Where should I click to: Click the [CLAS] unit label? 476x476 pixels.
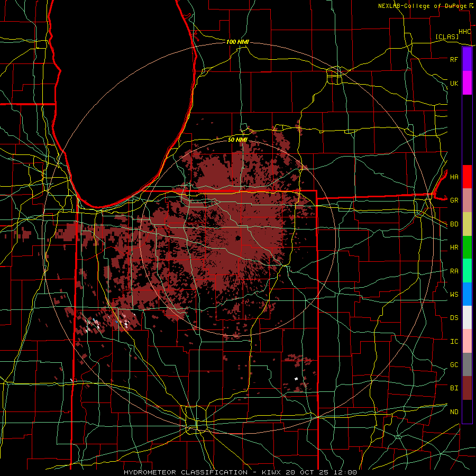point(447,37)
